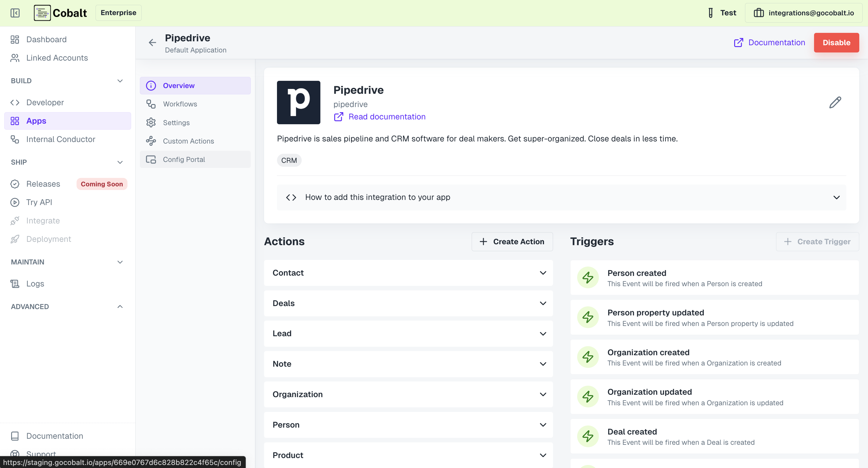Screen dimensions: 868x468
Task: Open Logs from the sidebar
Action: tap(35, 283)
